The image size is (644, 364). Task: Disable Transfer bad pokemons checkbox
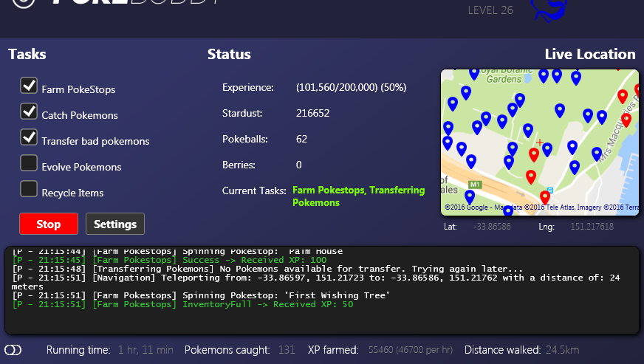tap(29, 137)
